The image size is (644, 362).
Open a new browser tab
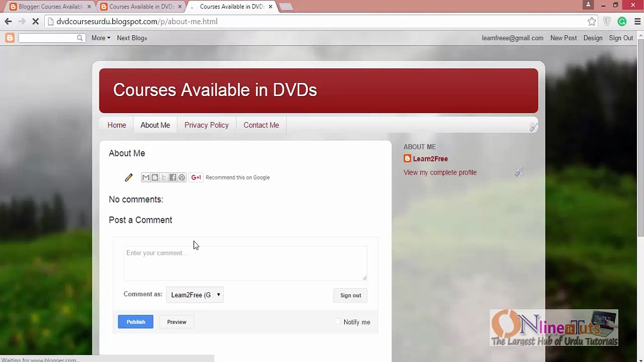[x=286, y=7]
